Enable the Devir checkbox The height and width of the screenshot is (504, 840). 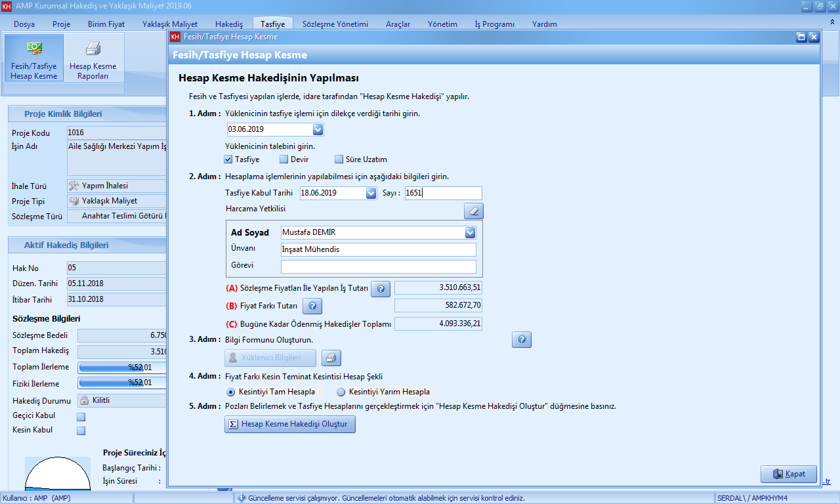pos(284,159)
